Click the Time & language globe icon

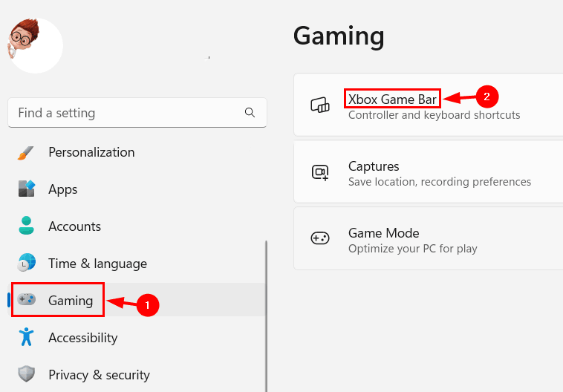pos(27,263)
